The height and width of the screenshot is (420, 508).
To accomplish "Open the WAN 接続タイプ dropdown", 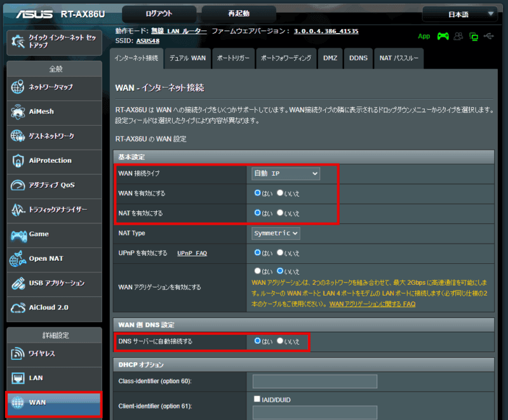I will tap(286, 173).
